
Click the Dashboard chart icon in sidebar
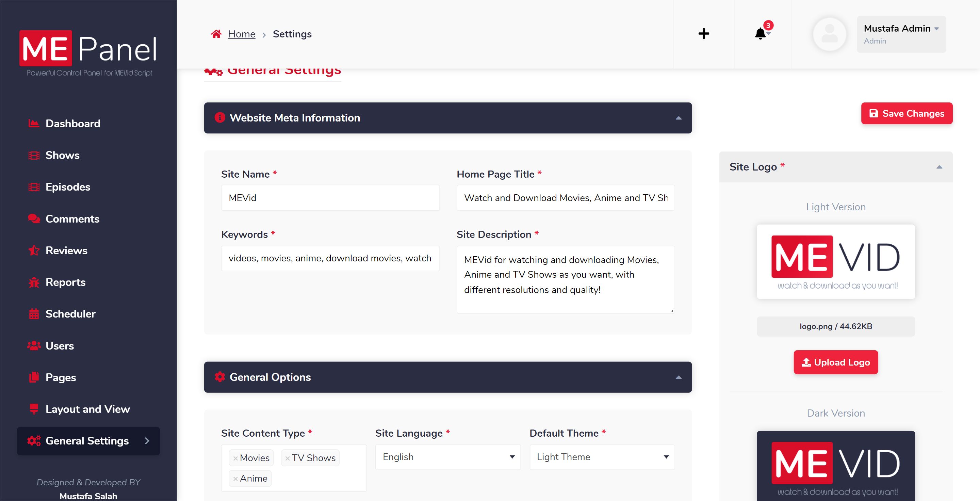point(34,123)
